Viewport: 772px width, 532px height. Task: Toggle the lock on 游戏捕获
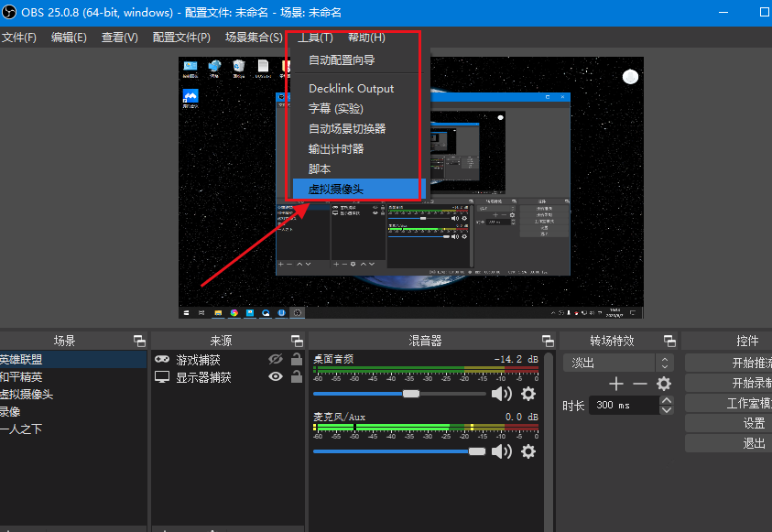[296, 360]
